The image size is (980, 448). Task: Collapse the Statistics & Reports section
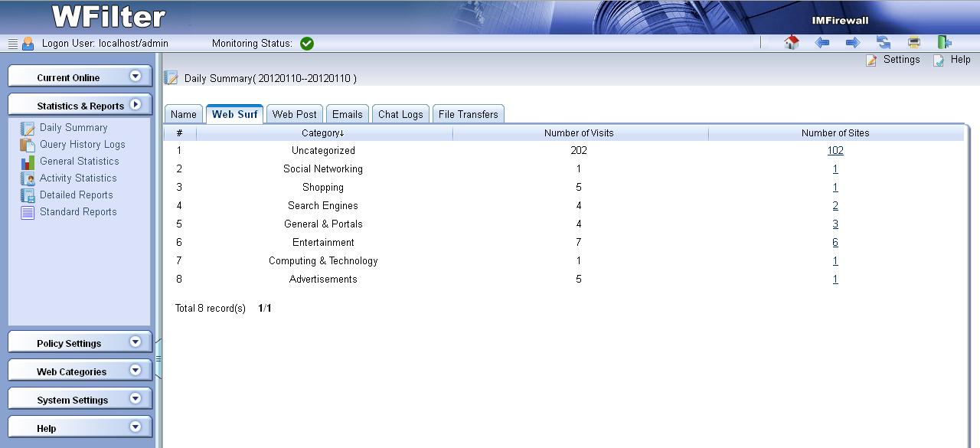coord(136,105)
